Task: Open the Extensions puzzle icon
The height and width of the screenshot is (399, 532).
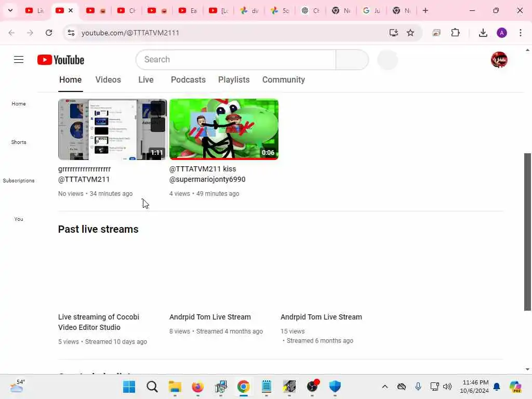Action: tap(455, 33)
